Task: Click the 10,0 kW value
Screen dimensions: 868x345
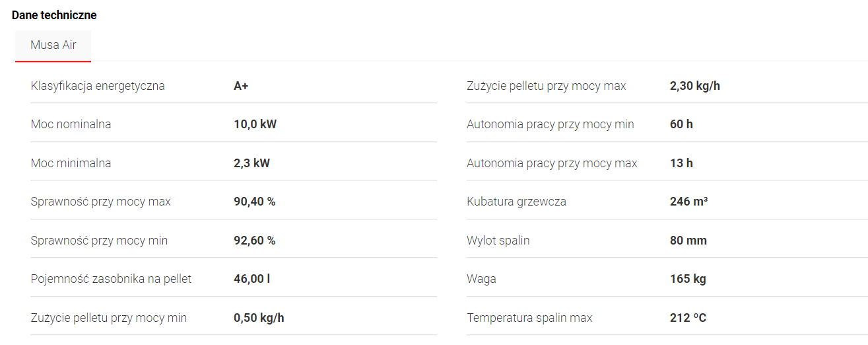Action: [x=255, y=124]
